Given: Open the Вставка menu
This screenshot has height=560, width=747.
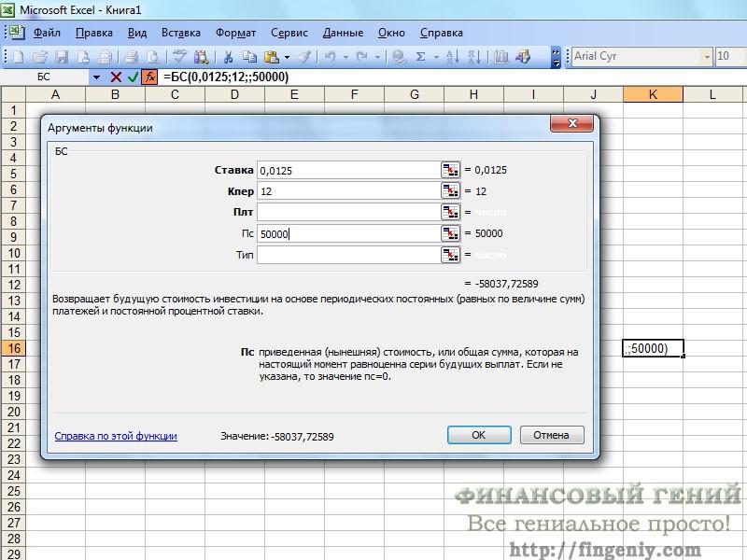Looking at the screenshot, I should tap(181, 33).
